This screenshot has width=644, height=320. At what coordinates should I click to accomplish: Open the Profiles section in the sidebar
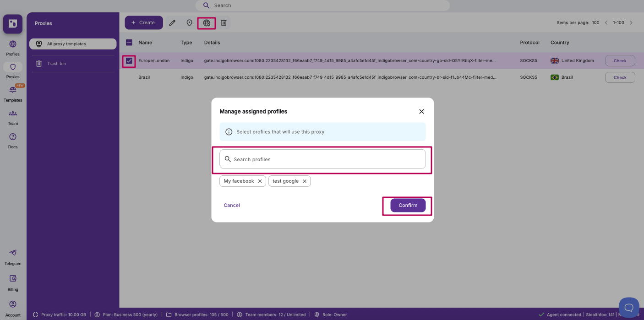[x=13, y=47]
